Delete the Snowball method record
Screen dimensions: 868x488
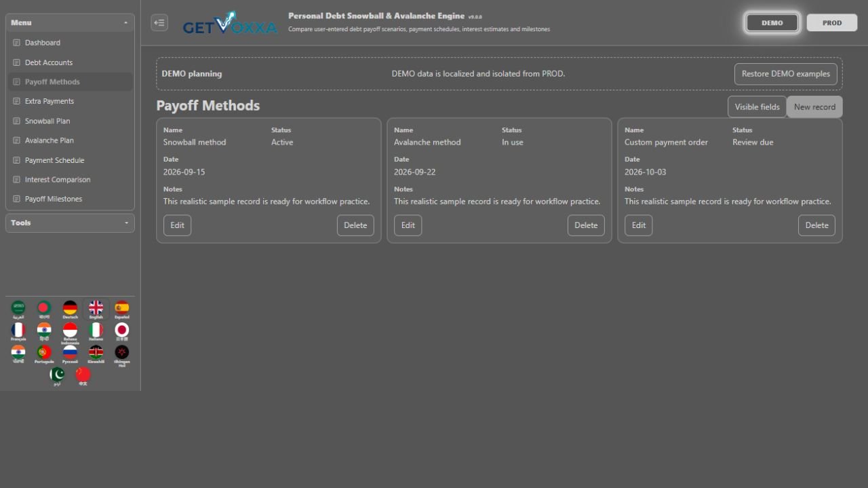355,225
